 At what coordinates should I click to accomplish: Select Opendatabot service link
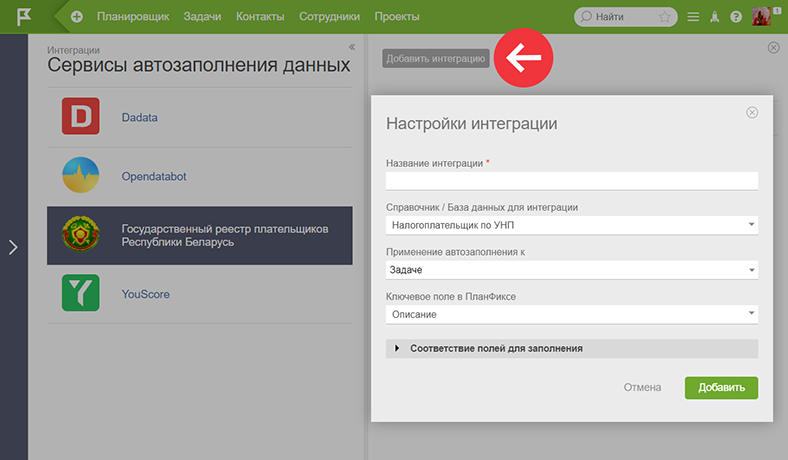[154, 176]
